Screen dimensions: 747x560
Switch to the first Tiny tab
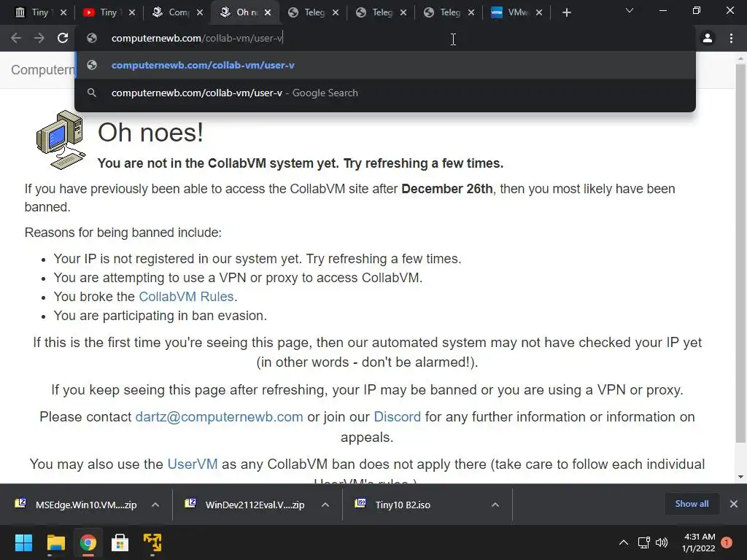tap(39, 12)
